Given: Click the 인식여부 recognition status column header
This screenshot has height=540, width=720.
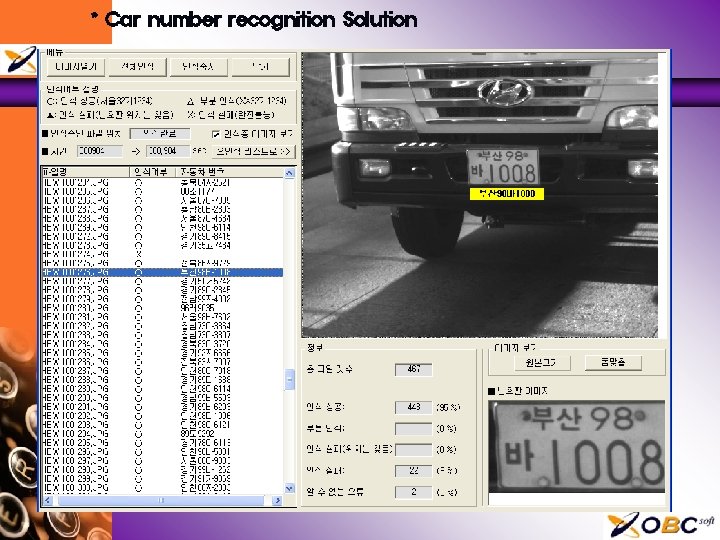Looking at the screenshot, I should pyautogui.click(x=152, y=172).
